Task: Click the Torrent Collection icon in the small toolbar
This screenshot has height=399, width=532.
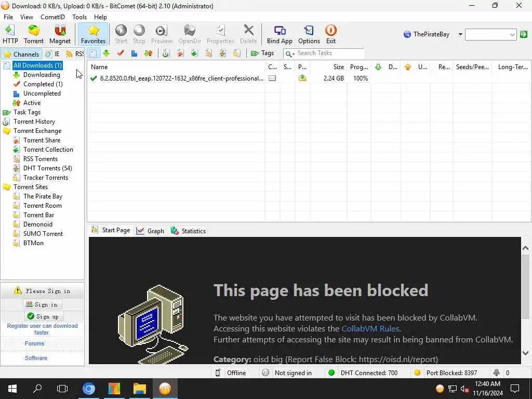Action: (x=194, y=54)
